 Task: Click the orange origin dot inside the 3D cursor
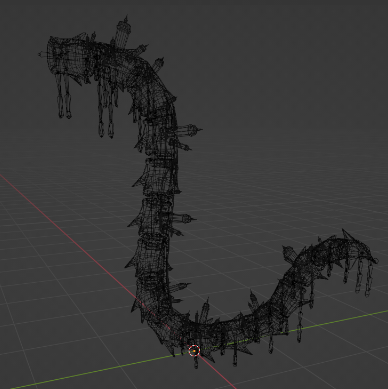(x=194, y=351)
